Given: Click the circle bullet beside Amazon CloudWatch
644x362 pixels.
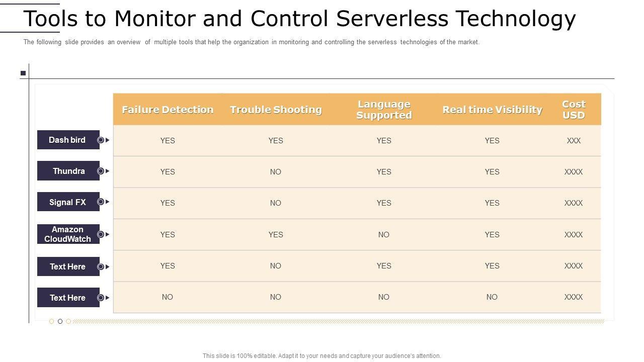Looking at the screenshot, I should [x=101, y=234].
